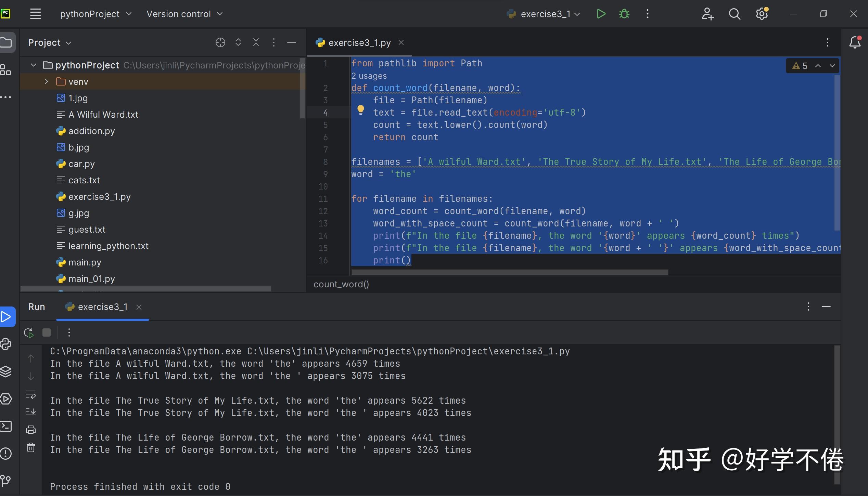The height and width of the screenshot is (496, 868).
Task: Toggle scroll-to-end in the console output
Action: 31,412
